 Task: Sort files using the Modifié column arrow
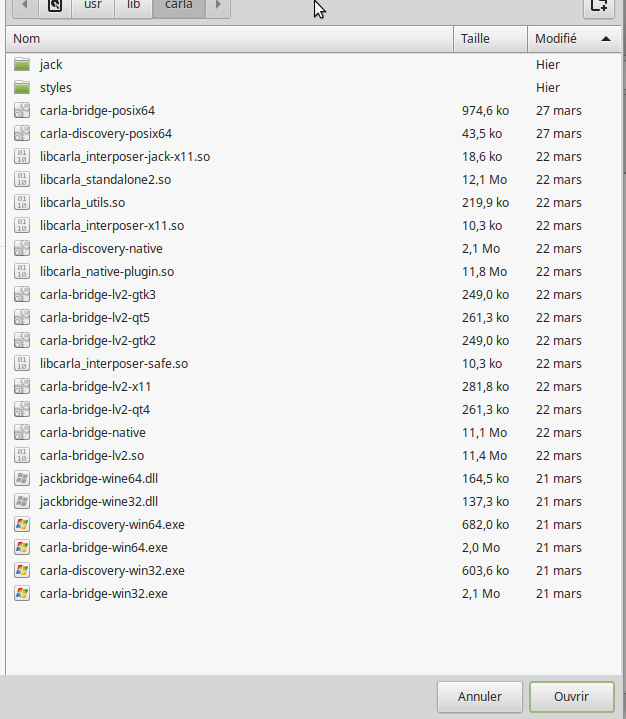606,39
